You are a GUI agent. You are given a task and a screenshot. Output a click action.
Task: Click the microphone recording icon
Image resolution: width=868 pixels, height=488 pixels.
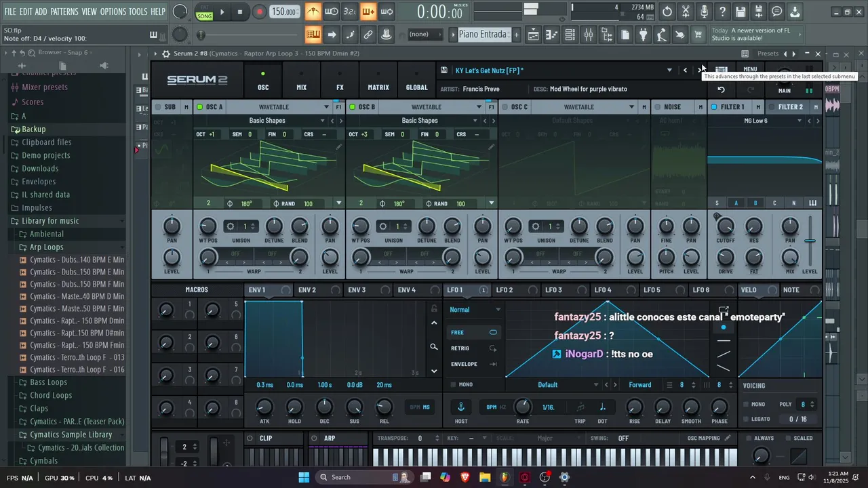click(x=704, y=12)
